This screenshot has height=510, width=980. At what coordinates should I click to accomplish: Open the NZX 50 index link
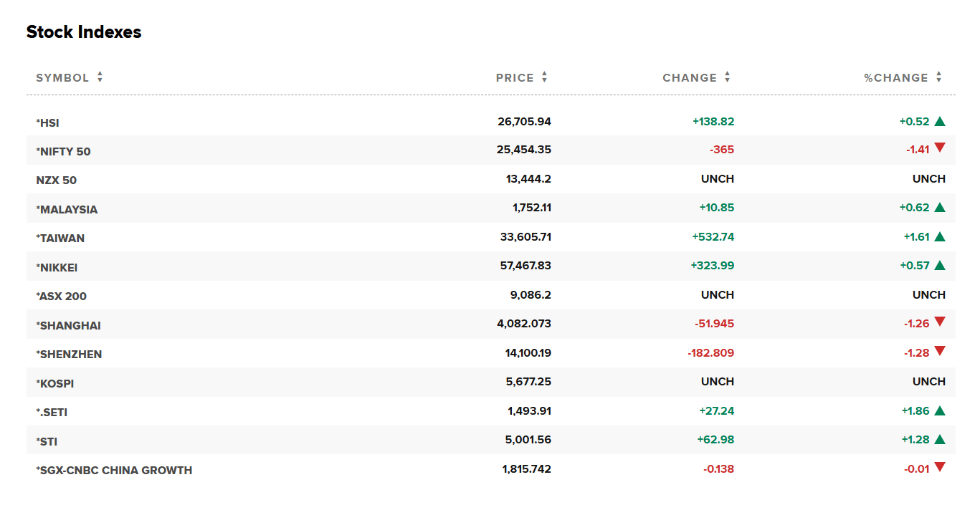[56, 181]
